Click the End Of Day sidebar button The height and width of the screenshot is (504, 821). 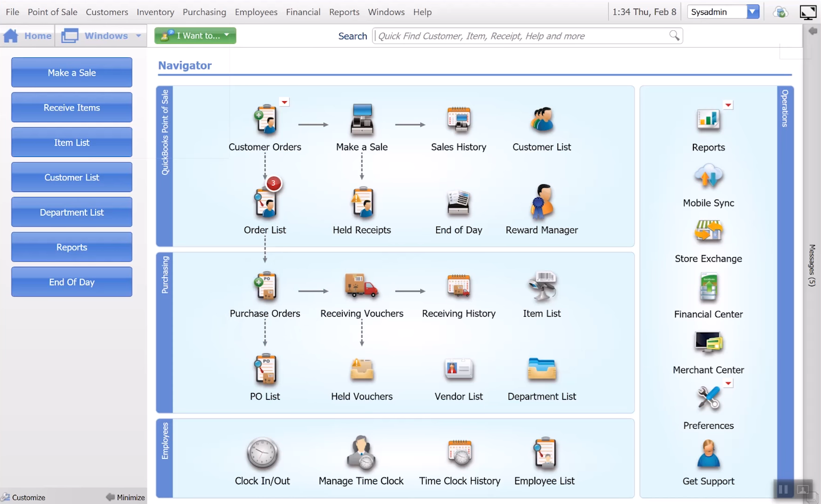tap(72, 282)
